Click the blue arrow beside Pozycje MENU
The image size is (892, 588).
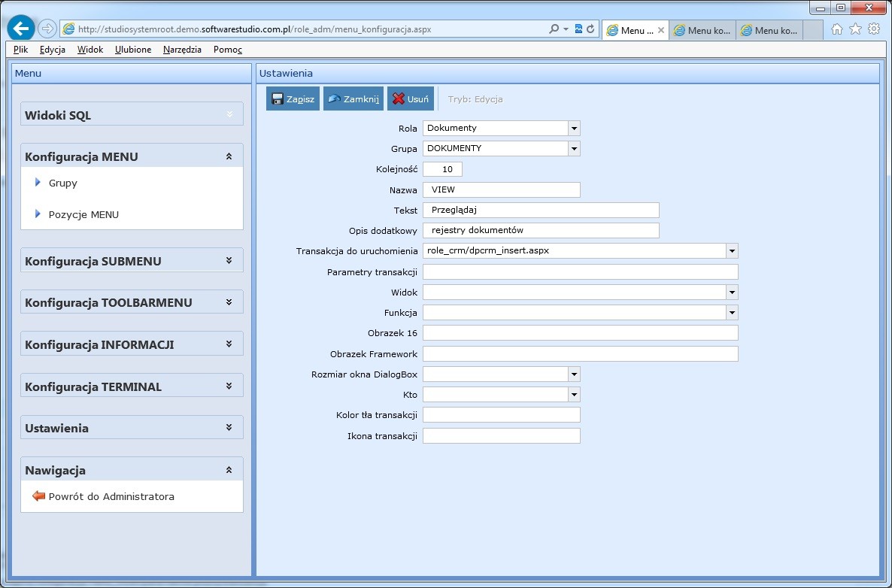tap(38, 214)
